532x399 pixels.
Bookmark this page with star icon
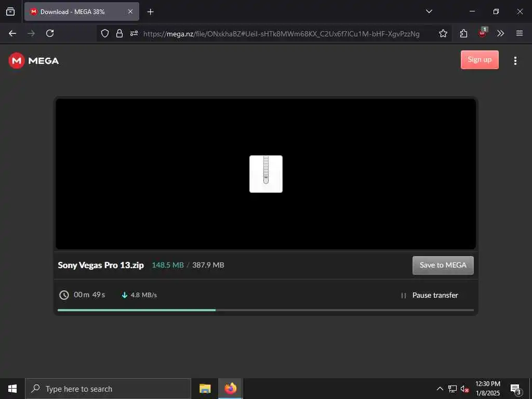(x=443, y=33)
